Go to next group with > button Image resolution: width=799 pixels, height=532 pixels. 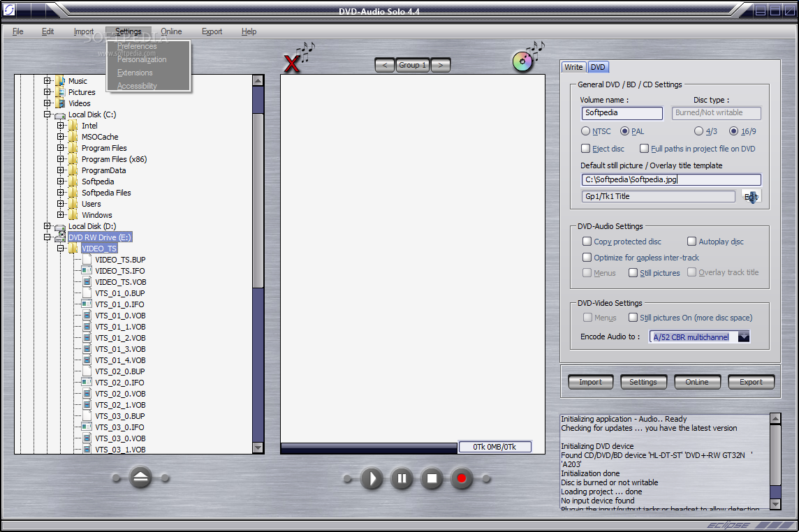pos(441,65)
